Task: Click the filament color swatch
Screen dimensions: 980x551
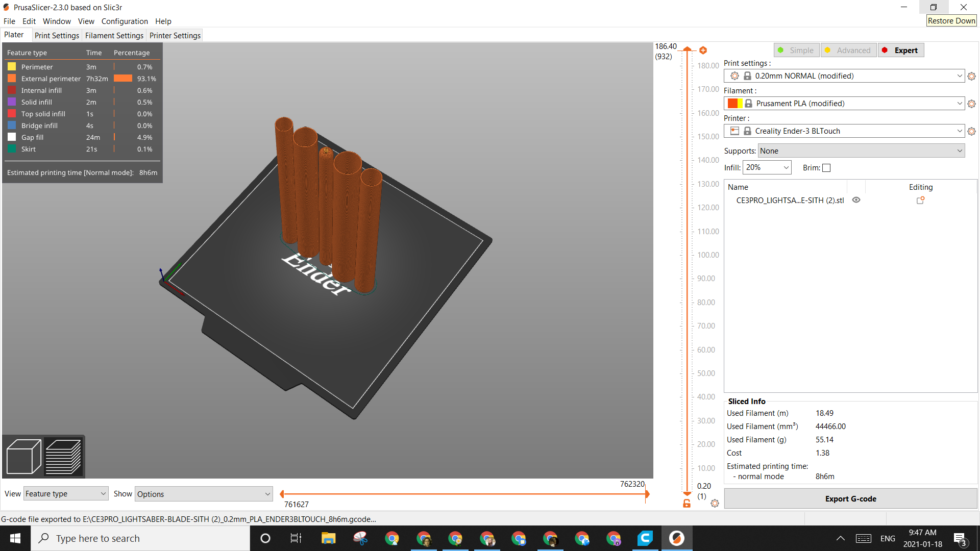Action: point(735,104)
